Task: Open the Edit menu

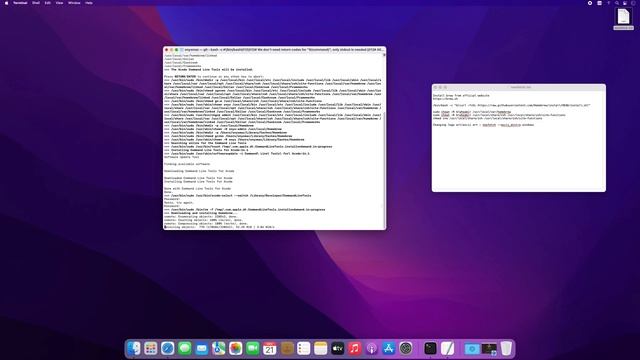Action: [48, 3]
